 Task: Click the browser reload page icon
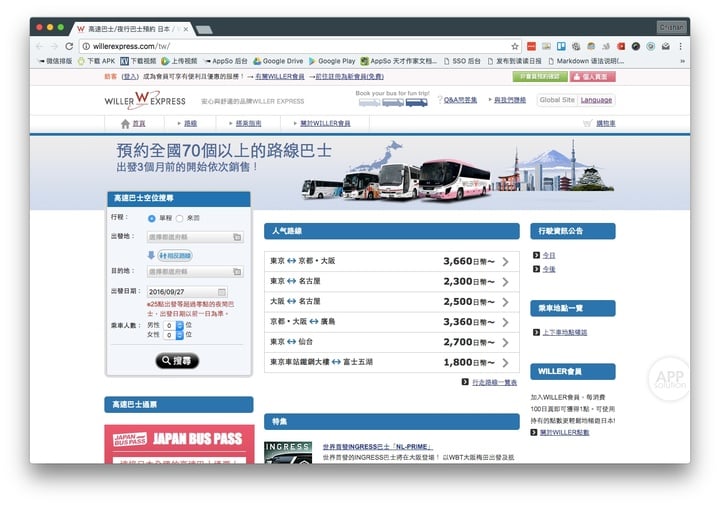click(x=69, y=46)
